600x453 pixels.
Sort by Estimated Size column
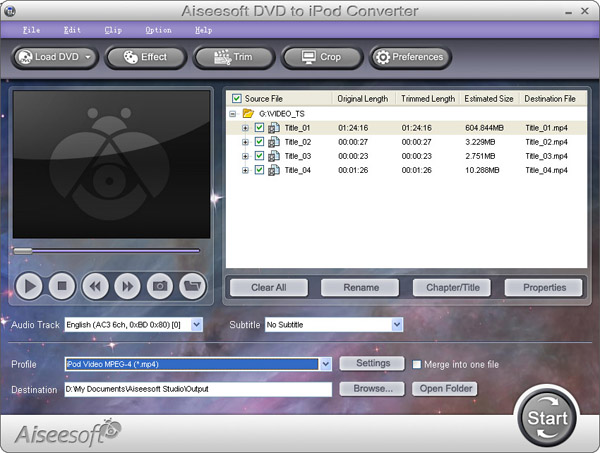tap(489, 99)
